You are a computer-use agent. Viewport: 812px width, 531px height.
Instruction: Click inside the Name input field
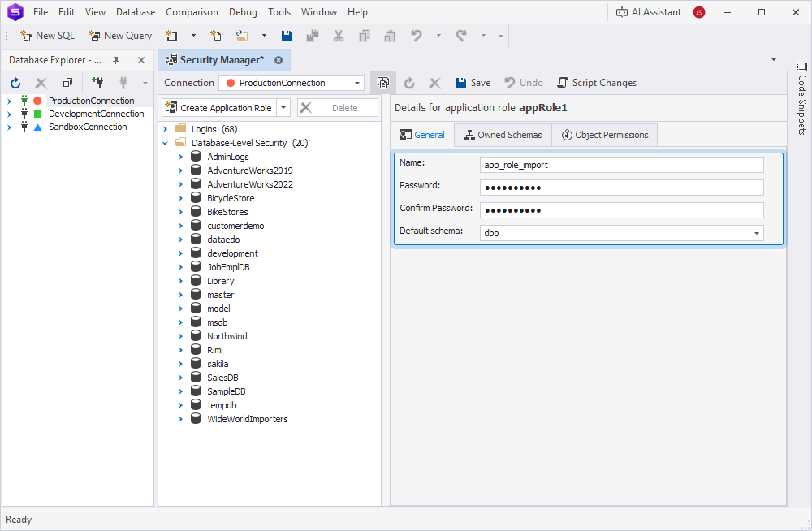click(x=621, y=164)
